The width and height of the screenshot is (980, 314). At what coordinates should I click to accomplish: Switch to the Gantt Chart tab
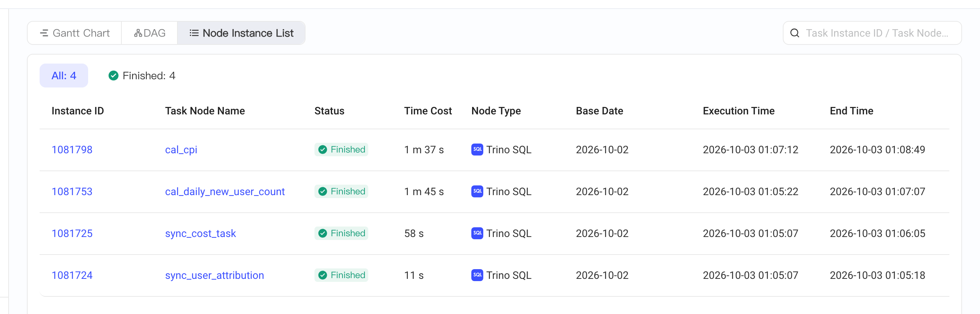tap(75, 33)
